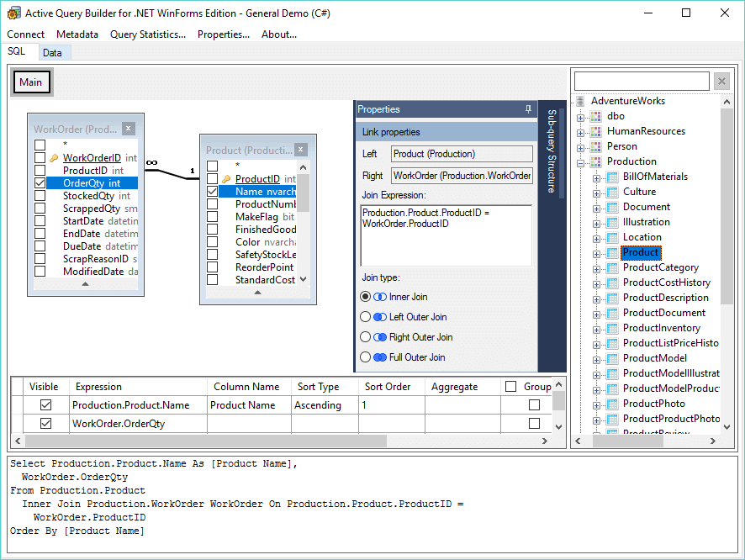Toggle Visible for WorkOrder.OrderQty row
745x560 pixels.
(45, 423)
